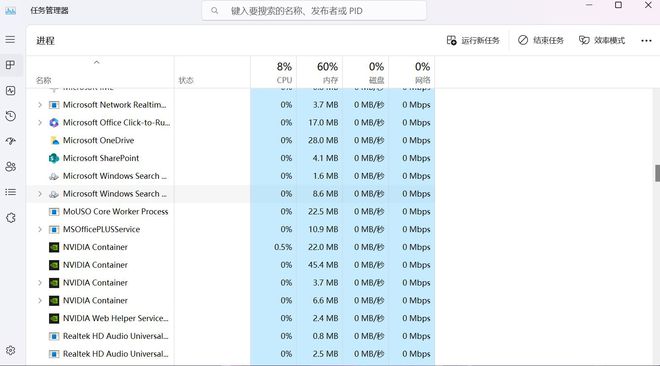Screen dimensions: 660x366
Task: Click the Microsoft Network Realtime icon
Action: tap(54, 105)
